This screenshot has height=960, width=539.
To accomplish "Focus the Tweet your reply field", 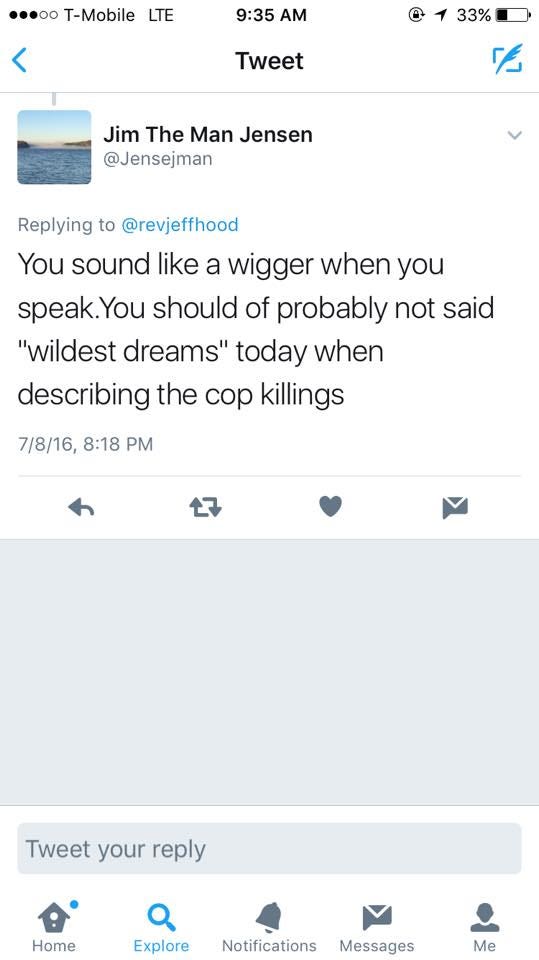I will click(269, 849).
